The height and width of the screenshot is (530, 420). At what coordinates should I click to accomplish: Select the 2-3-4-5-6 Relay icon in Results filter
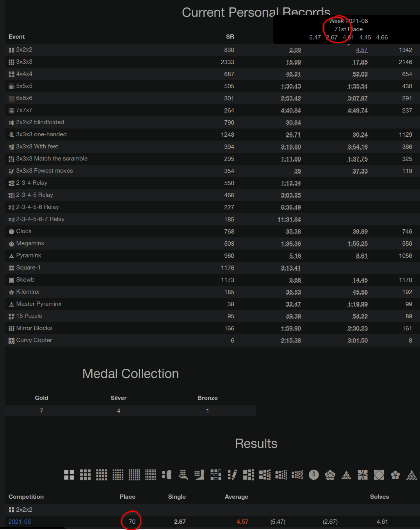pyautogui.click(x=281, y=475)
